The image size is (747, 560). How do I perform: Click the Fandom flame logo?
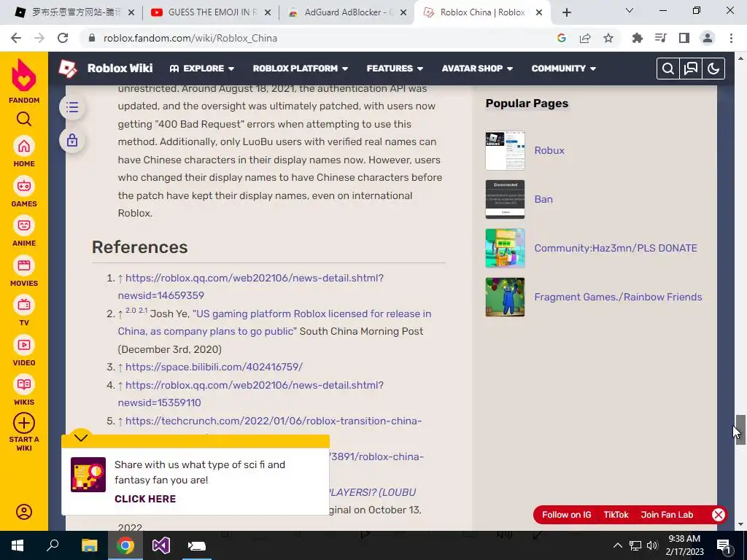click(x=24, y=76)
